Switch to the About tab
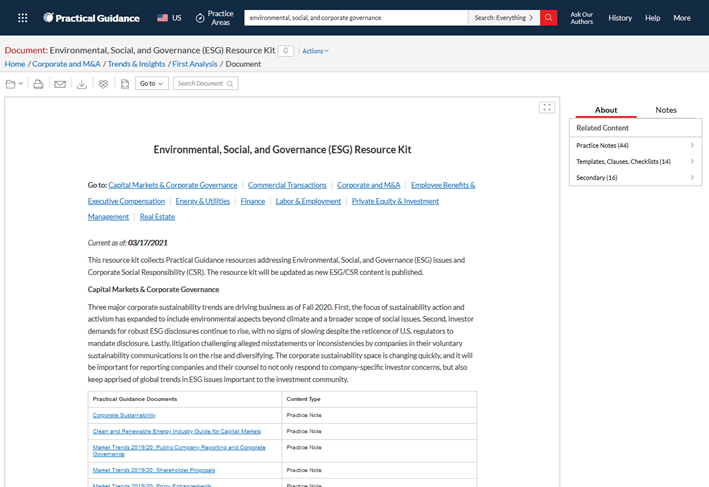709x487 pixels. point(606,110)
